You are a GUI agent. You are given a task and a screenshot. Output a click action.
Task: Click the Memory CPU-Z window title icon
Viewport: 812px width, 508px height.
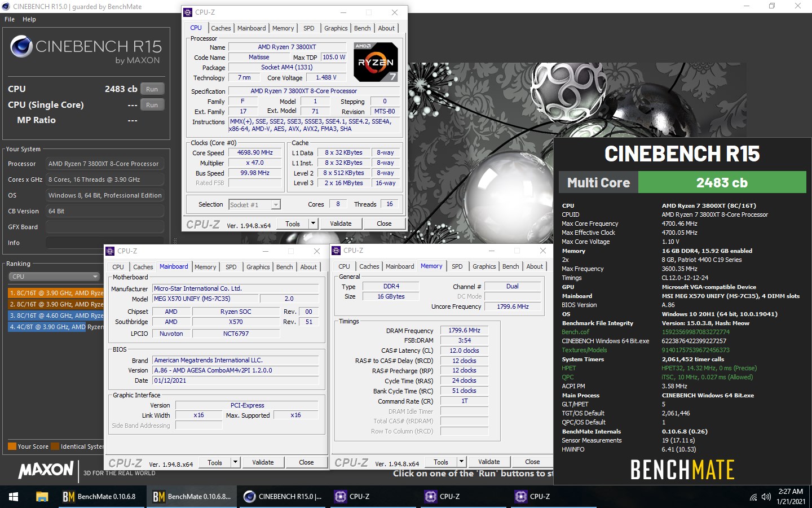pyautogui.click(x=337, y=251)
